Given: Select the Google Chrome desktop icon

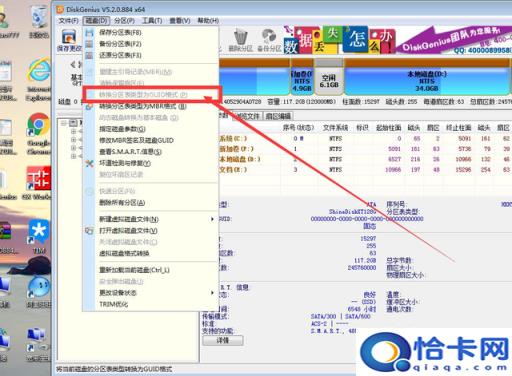Looking at the screenshot, I should click(x=39, y=133).
